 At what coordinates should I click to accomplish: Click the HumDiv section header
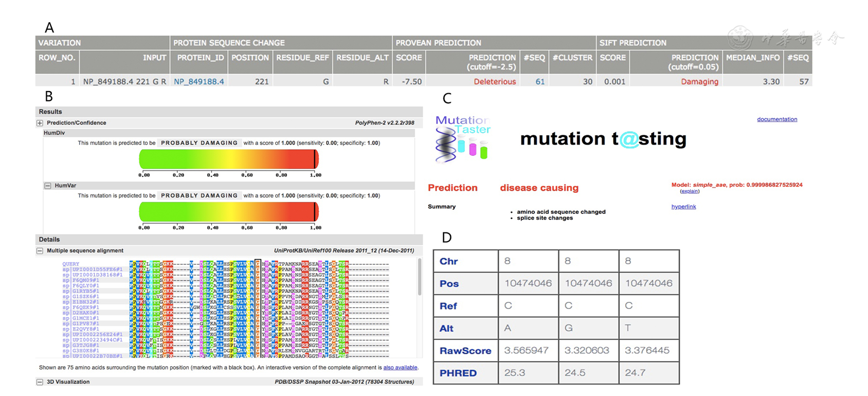tap(54, 133)
